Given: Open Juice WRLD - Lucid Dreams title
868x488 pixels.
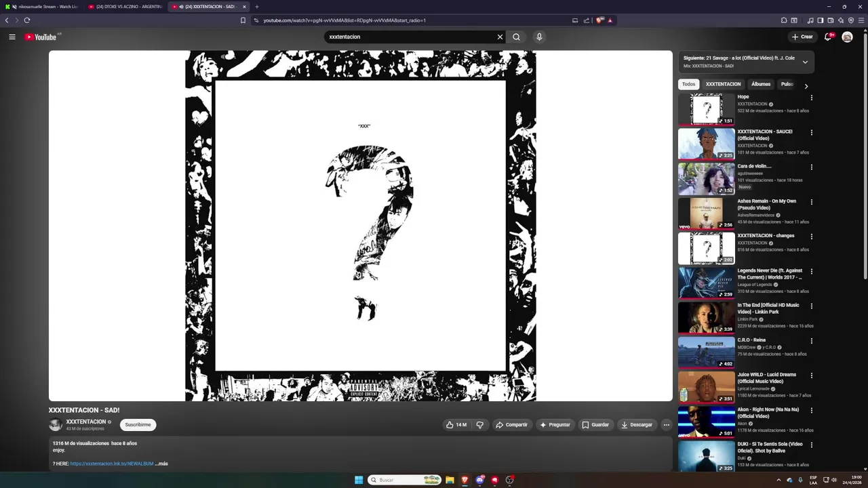Looking at the screenshot, I should click(767, 378).
